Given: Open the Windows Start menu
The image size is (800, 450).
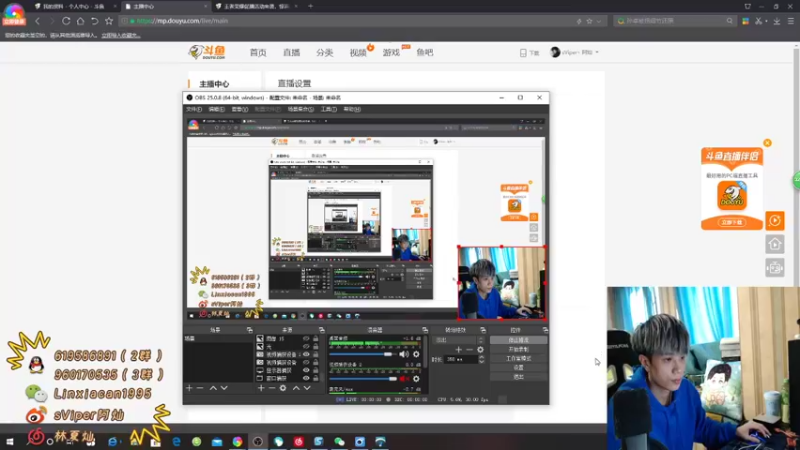Looking at the screenshot, I should 10,441.
